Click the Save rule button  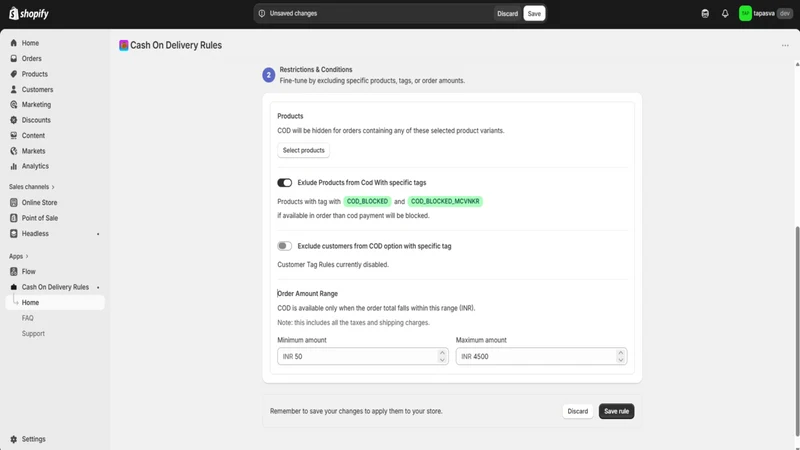(616, 411)
